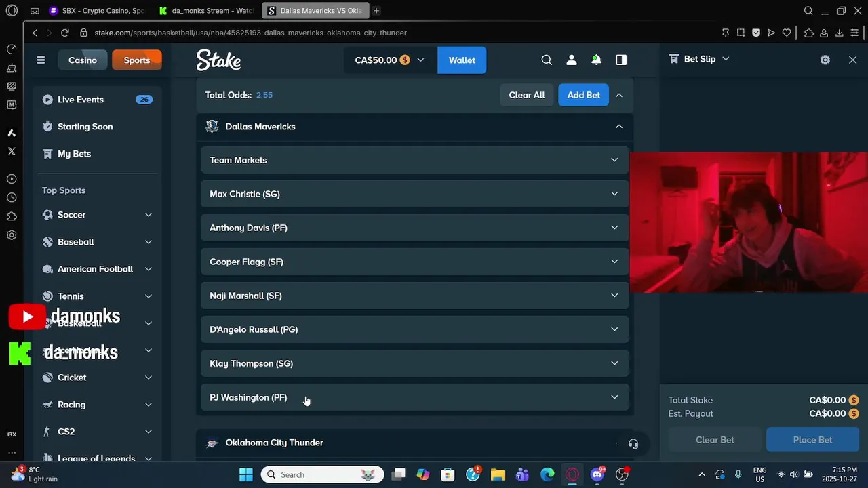868x488 pixels.
Task: Open OBS Studio from taskbar
Action: pyautogui.click(x=622, y=474)
